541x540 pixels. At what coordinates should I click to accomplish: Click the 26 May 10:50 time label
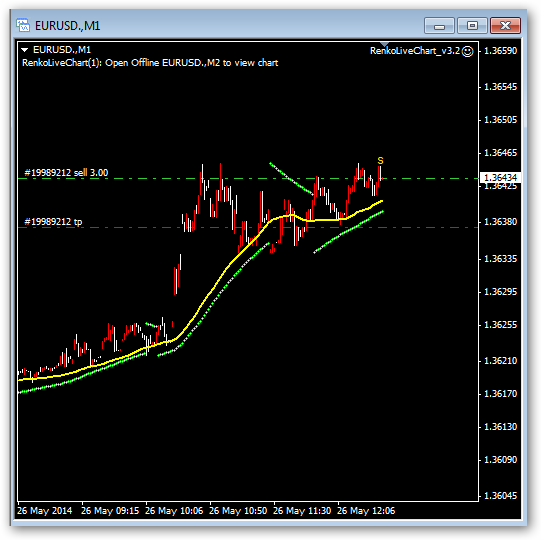click(238, 511)
